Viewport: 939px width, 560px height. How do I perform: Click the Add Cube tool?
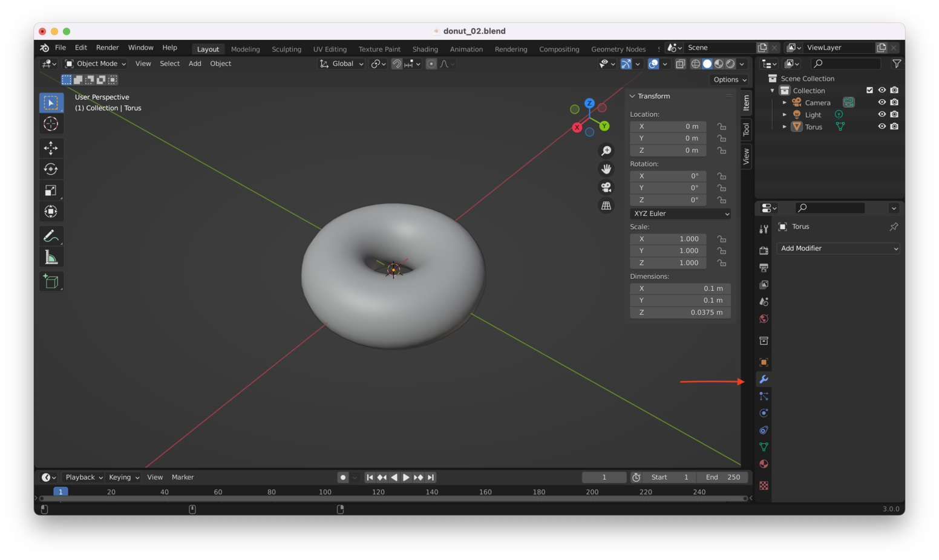coord(51,281)
